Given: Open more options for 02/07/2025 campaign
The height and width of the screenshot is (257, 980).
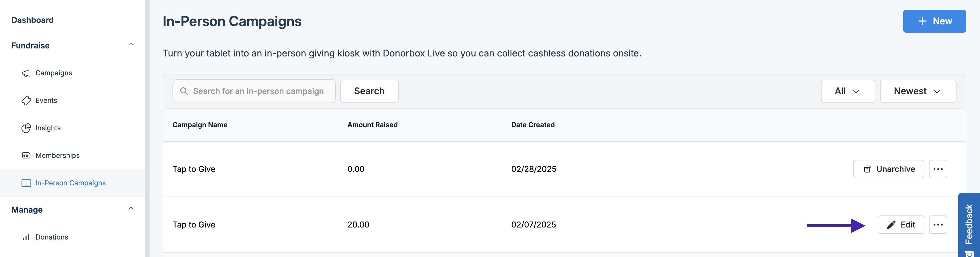Looking at the screenshot, I should [x=938, y=225].
